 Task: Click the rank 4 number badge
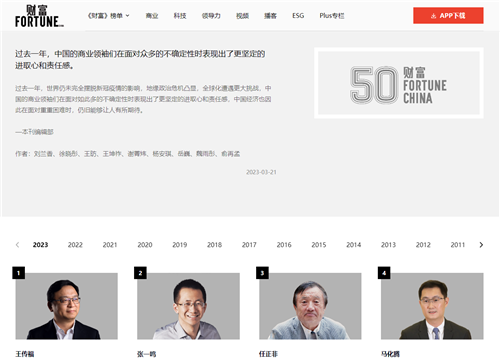click(384, 273)
